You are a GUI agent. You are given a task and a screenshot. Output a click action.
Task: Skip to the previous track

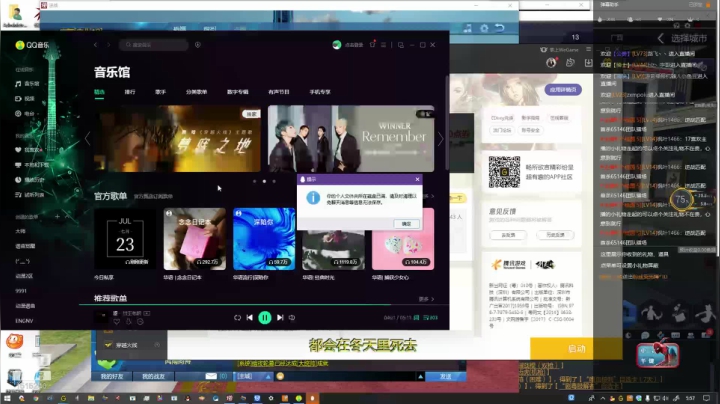coord(249,318)
